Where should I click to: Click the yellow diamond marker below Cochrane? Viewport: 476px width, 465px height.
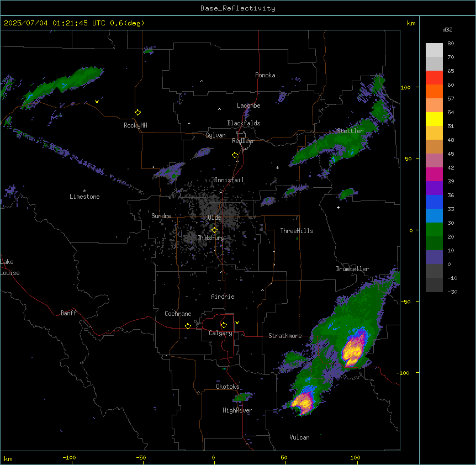click(188, 326)
